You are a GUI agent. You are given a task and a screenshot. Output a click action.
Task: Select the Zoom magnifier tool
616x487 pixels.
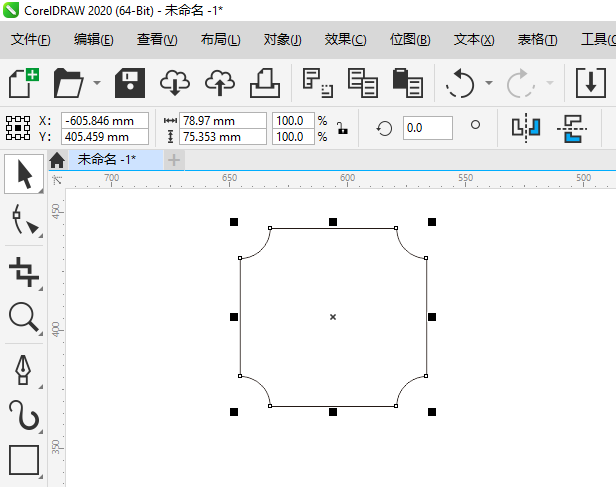[24, 318]
